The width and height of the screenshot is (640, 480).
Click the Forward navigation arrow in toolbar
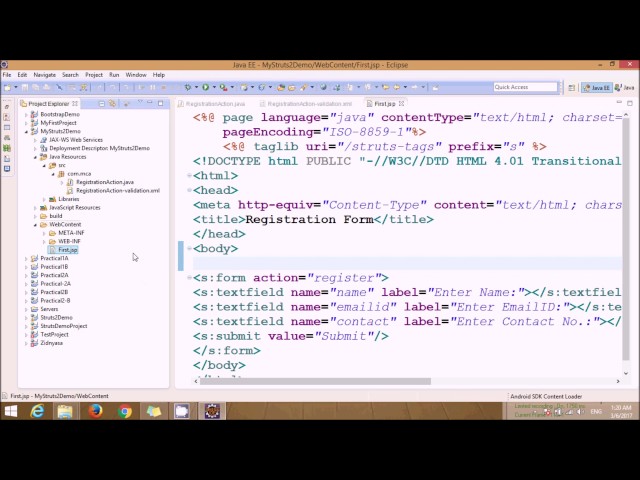[x=415, y=87]
